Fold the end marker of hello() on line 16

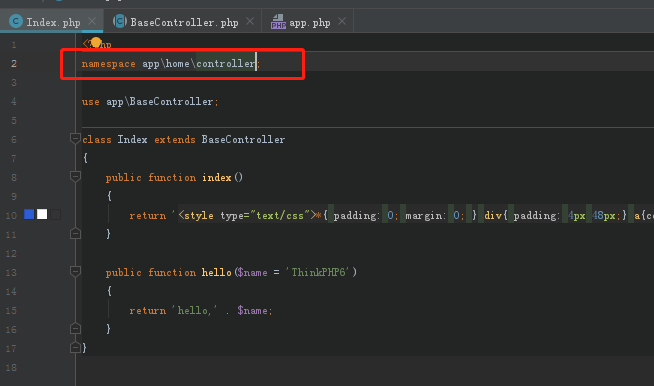pos(75,329)
